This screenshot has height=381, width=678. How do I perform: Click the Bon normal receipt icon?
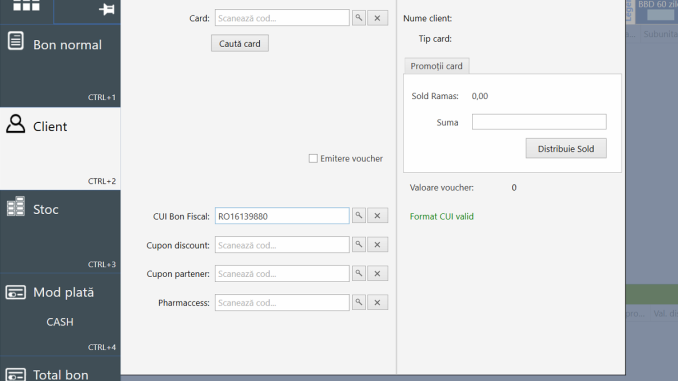tap(16, 41)
